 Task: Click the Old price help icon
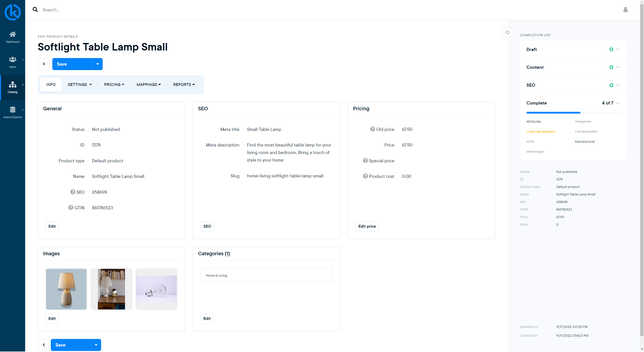(372, 129)
